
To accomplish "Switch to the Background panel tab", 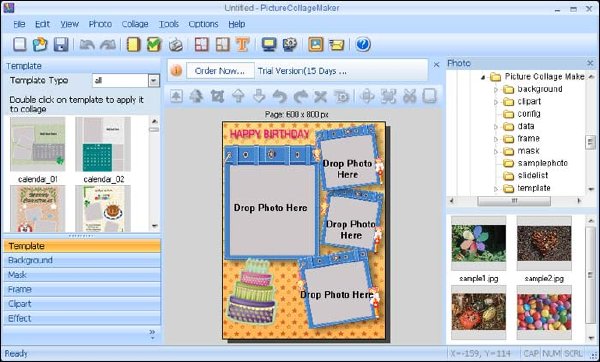I will pos(82,260).
